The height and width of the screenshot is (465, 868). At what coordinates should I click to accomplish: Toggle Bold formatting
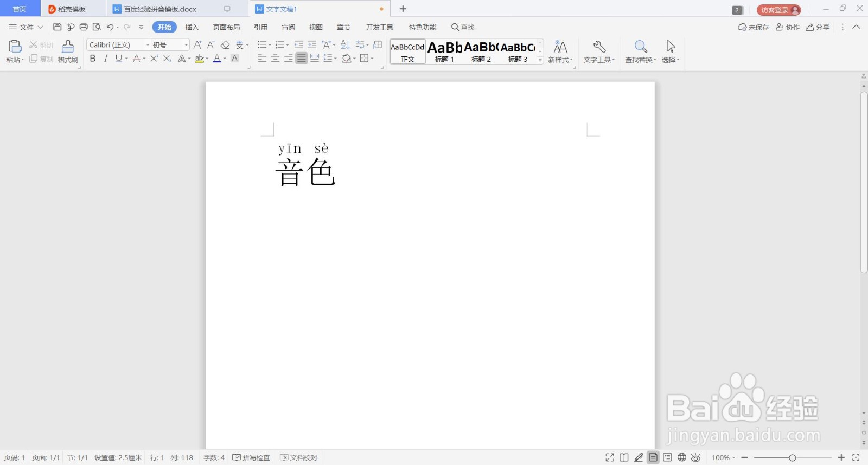coord(93,59)
